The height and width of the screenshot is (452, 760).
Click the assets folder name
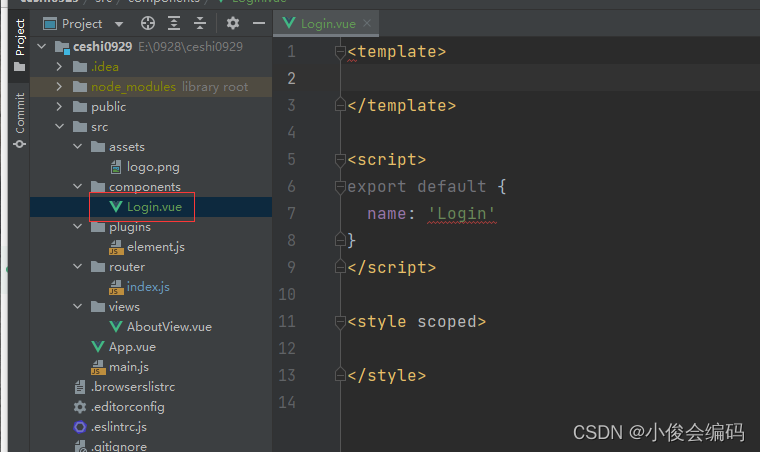[127, 147]
